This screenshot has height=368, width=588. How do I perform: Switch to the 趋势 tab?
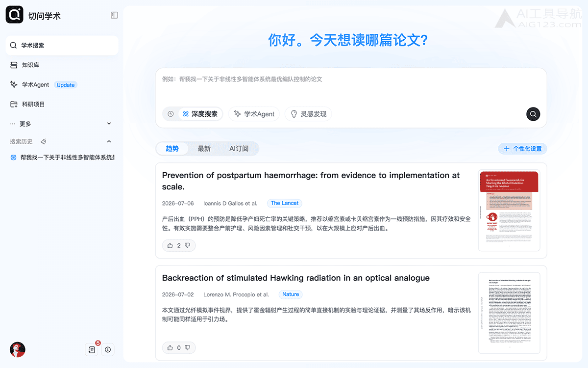click(x=172, y=149)
